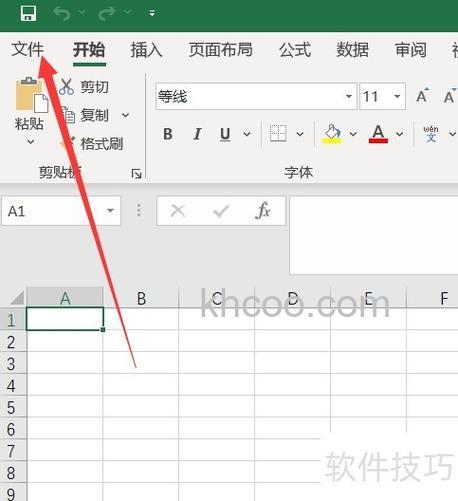
Task: Toggle Bold formatting
Action: (168, 134)
